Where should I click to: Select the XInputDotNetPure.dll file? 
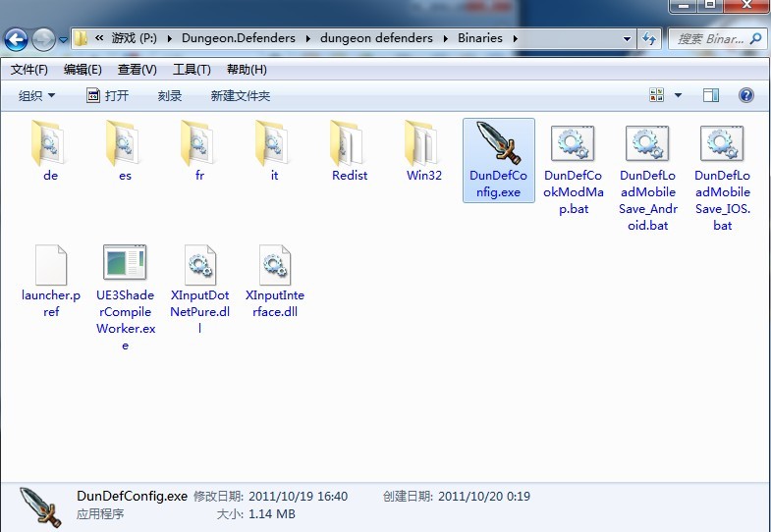(199, 263)
